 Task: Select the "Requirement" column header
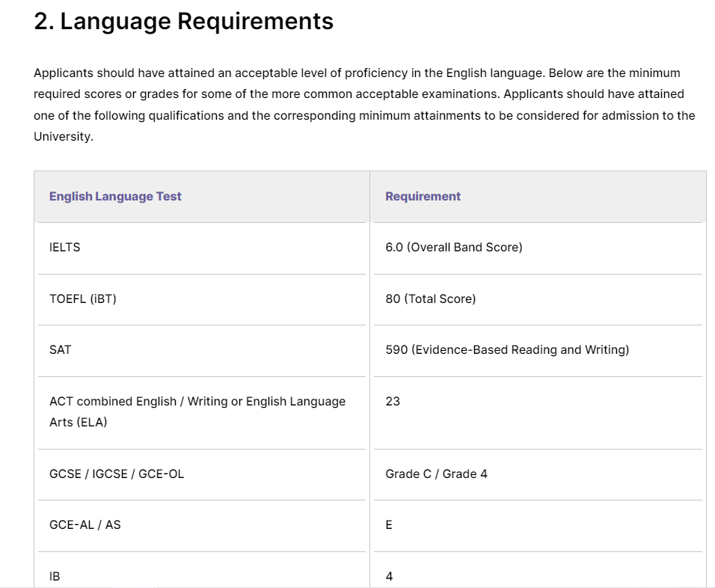[423, 196]
